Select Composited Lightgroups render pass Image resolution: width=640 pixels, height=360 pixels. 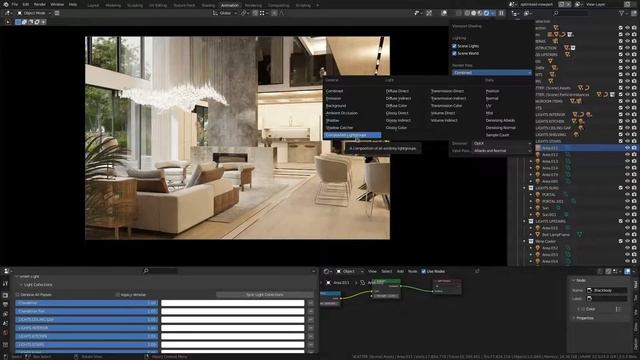pyautogui.click(x=352, y=135)
